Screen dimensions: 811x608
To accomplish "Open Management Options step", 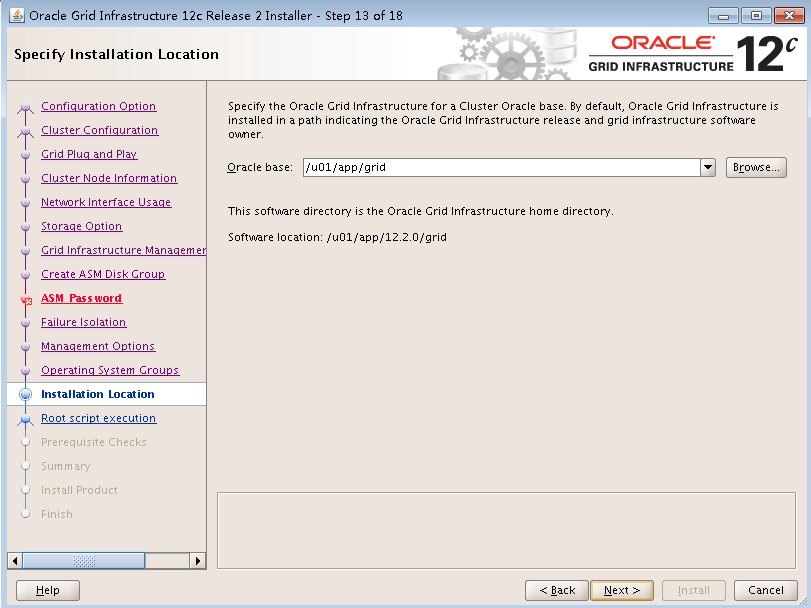I will 98,346.
